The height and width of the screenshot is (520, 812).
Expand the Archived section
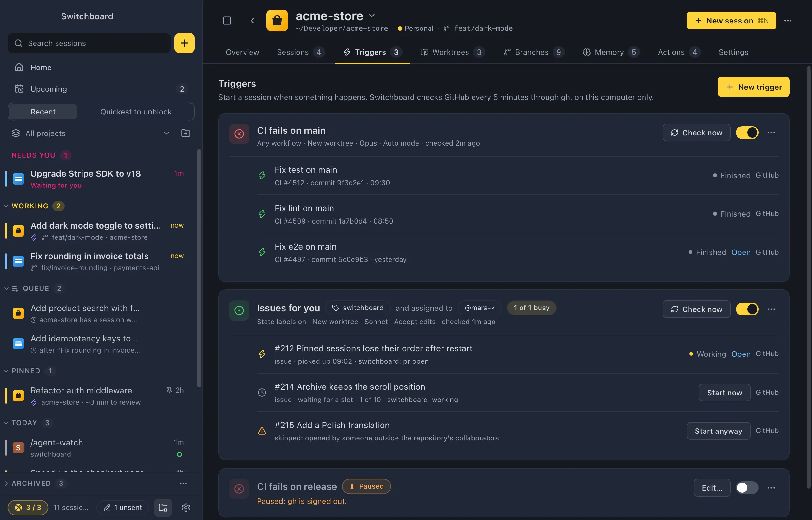point(6,483)
